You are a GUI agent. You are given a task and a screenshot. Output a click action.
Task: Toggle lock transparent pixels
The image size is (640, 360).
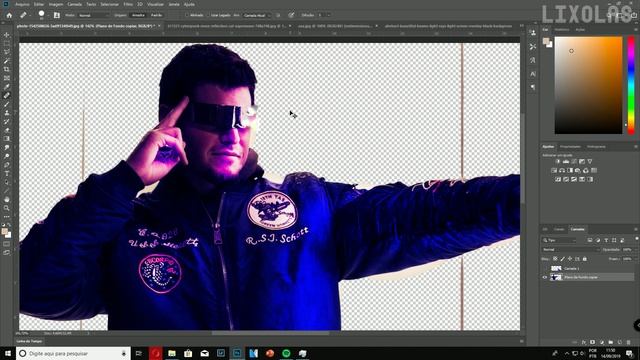[x=555, y=259]
